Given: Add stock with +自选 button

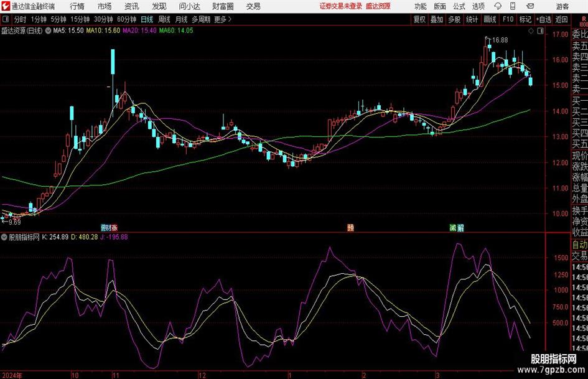Looking at the screenshot, I should [544, 19].
